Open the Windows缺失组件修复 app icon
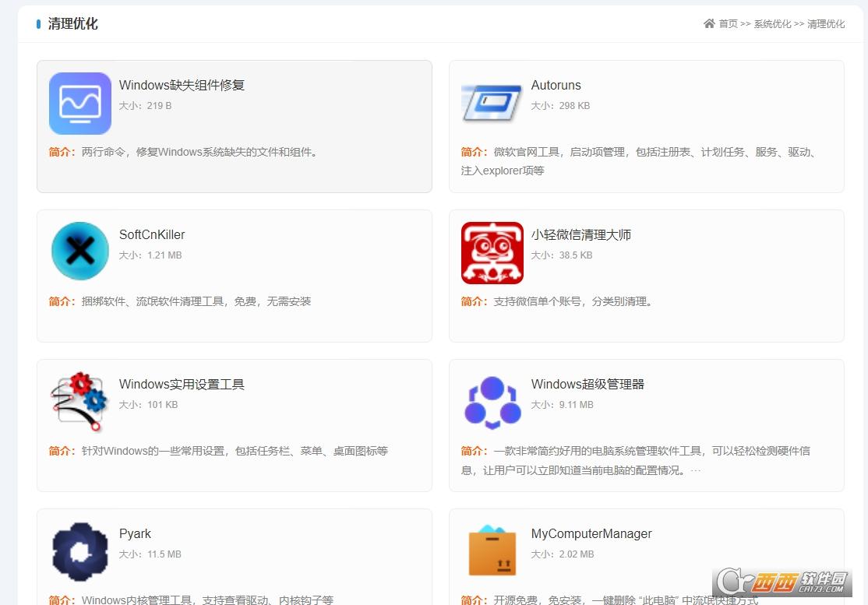The height and width of the screenshot is (605, 868). pyautogui.click(x=80, y=104)
